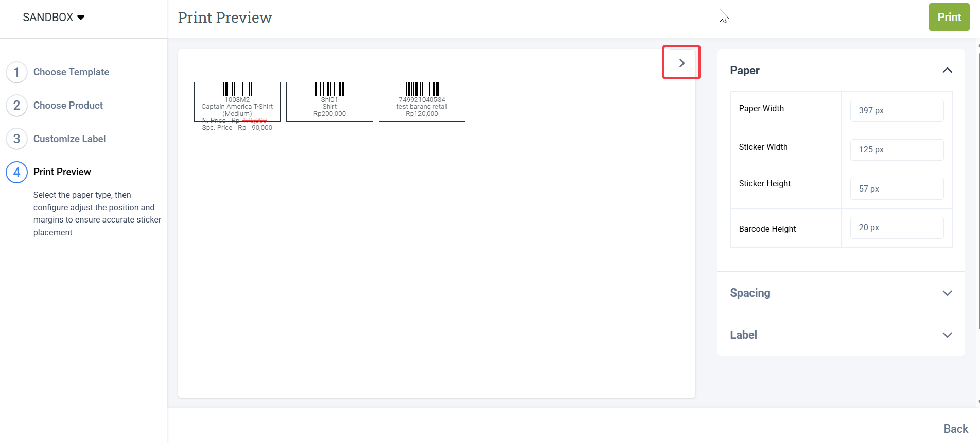Collapse the Paper section
980x443 pixels.
[947, 70]
